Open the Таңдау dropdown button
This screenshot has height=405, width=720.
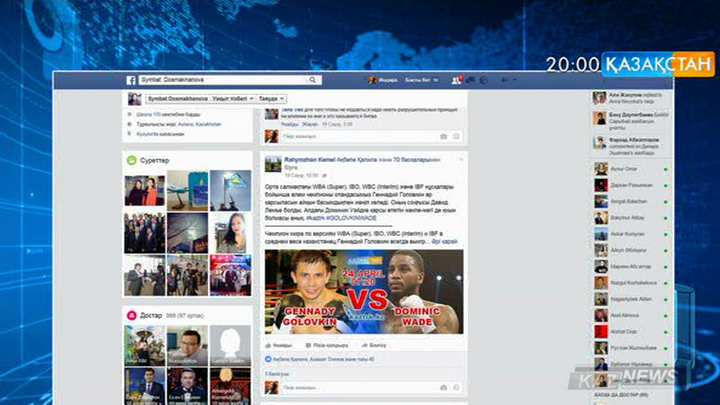[x=271, y=99]
